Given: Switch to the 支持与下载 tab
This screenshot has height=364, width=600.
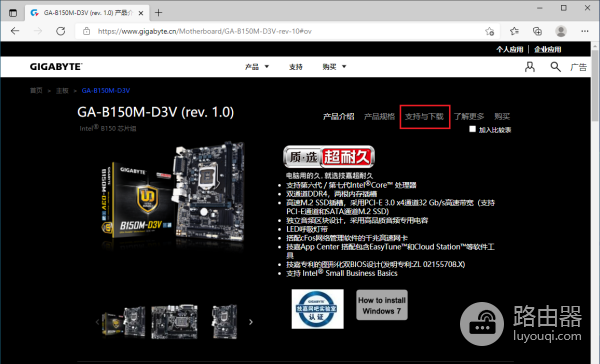Looking at the screenshot, I should pos(424,116).
